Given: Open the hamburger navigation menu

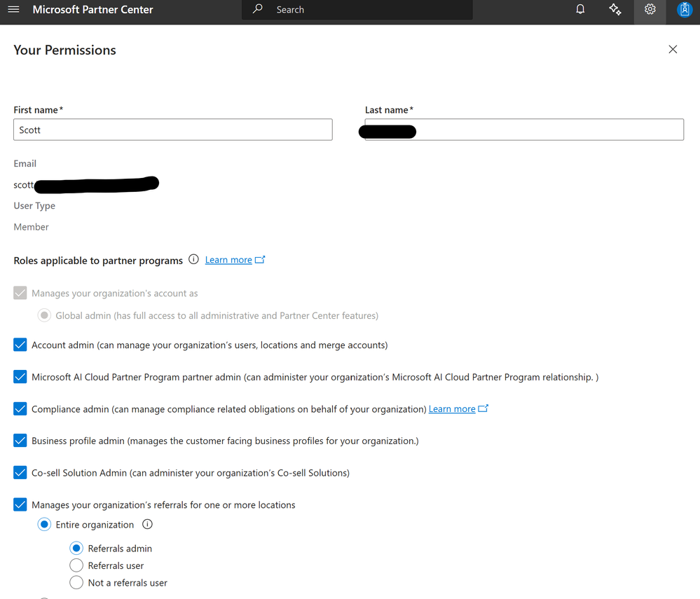Looking at the screenshot, I should pyautogui.click(x=14, y=9).
